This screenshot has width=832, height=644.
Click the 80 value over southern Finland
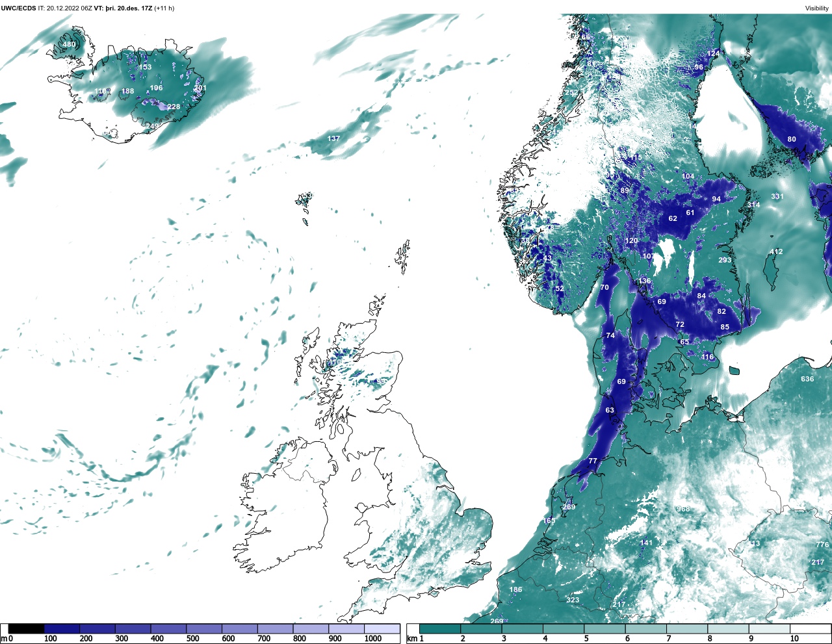(792, 139)
